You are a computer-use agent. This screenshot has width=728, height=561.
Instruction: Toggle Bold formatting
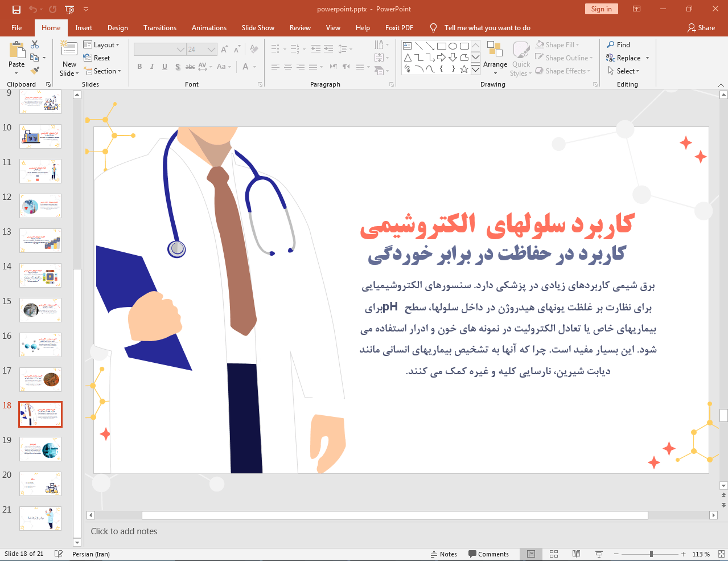tap(139, 67)
